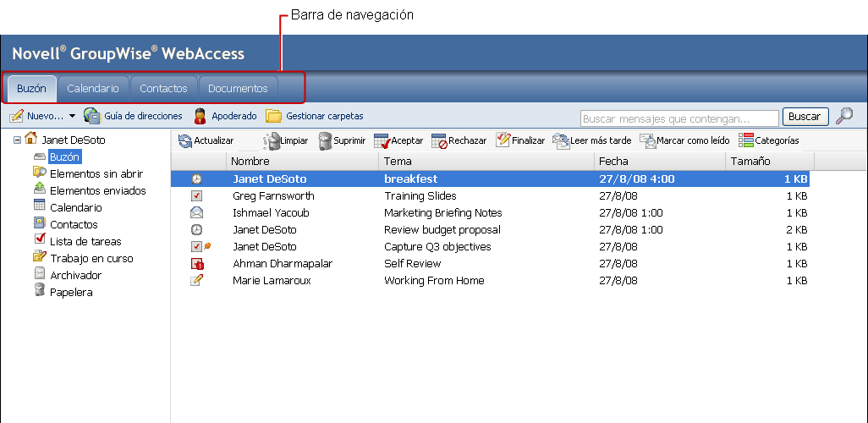Click the Suprimir trash can icon
Screen dimensions: 868x423
click(x=325, y=141)
